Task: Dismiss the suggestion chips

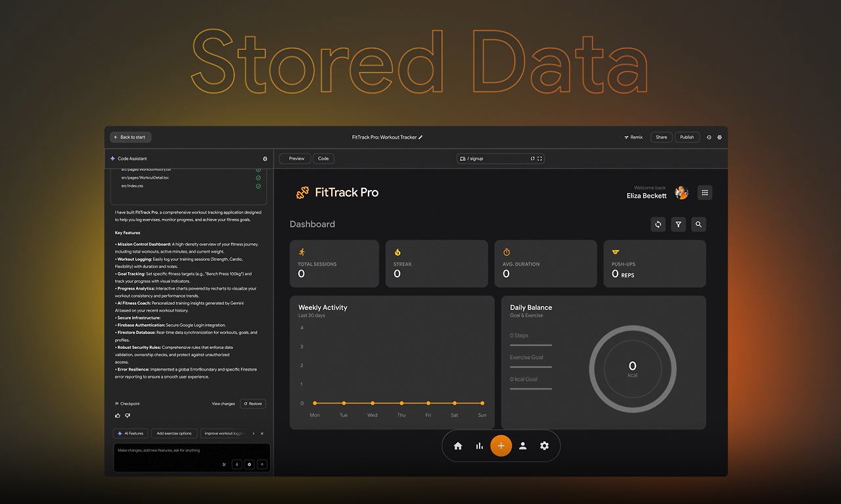Action: 262,434
